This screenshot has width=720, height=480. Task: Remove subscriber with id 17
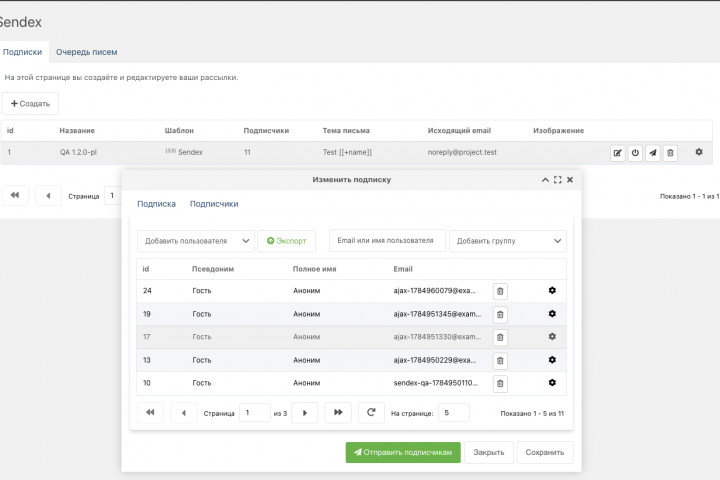(500, 338)
